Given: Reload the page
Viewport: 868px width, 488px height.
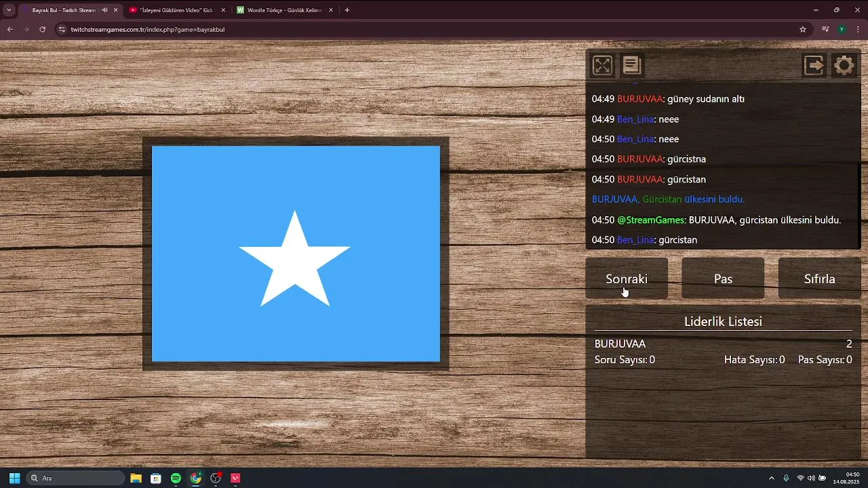Looking at the screenshot, I should point(42,29).
